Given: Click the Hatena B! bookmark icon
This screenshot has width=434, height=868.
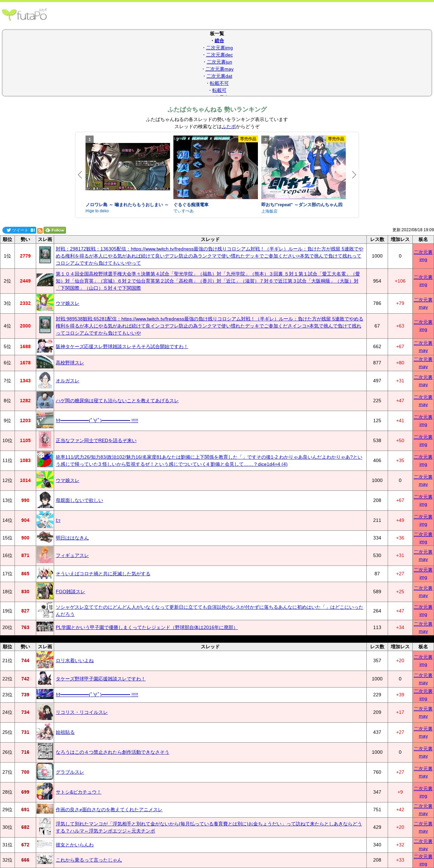Looking at the screenshot, I should click(33, 230).
